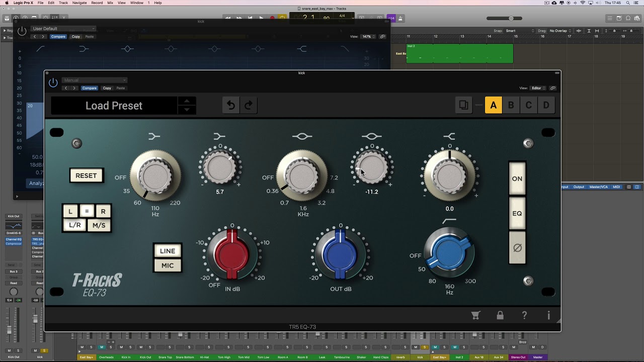
Task: Toggle the Logic metronome button
Action: (400, 19)
